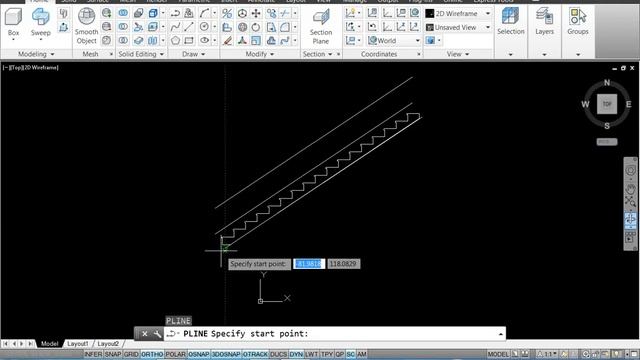Click the Steering Wheel in navigation bar
This screenshot has height=360, width=640.
630,171
